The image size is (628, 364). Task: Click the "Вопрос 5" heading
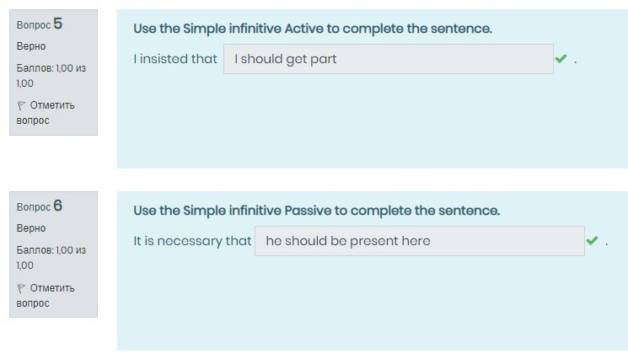[x=40, y=24]
